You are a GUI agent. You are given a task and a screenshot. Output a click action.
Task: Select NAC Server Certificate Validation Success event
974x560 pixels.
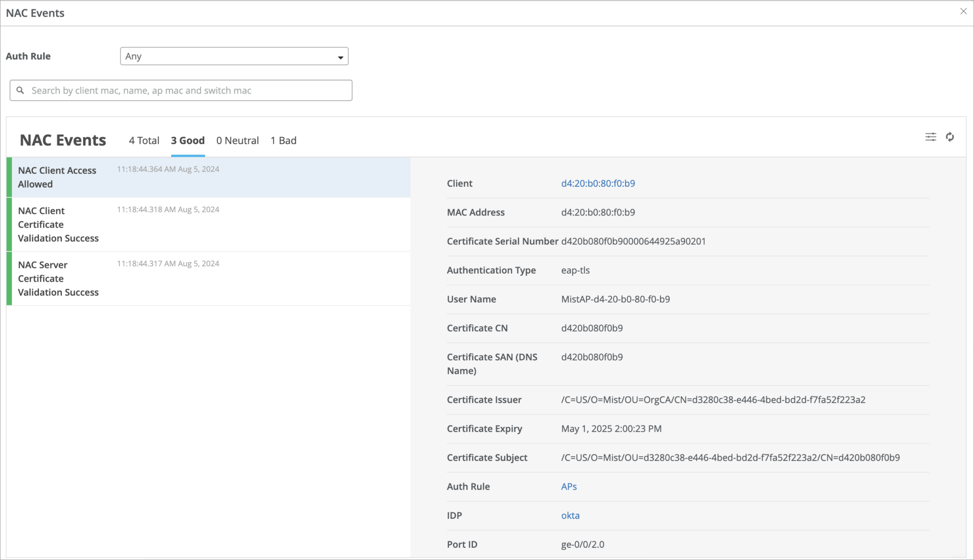[x=58, y=278]
